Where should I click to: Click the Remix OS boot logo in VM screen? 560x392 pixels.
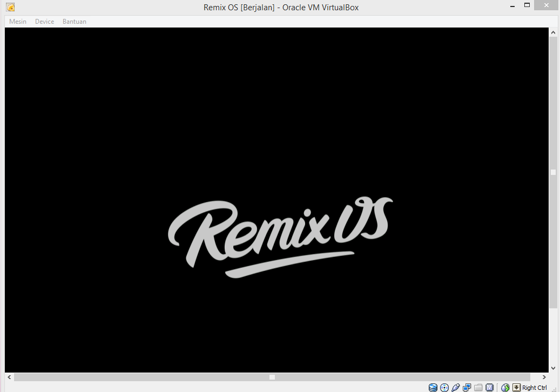(280, 237)
